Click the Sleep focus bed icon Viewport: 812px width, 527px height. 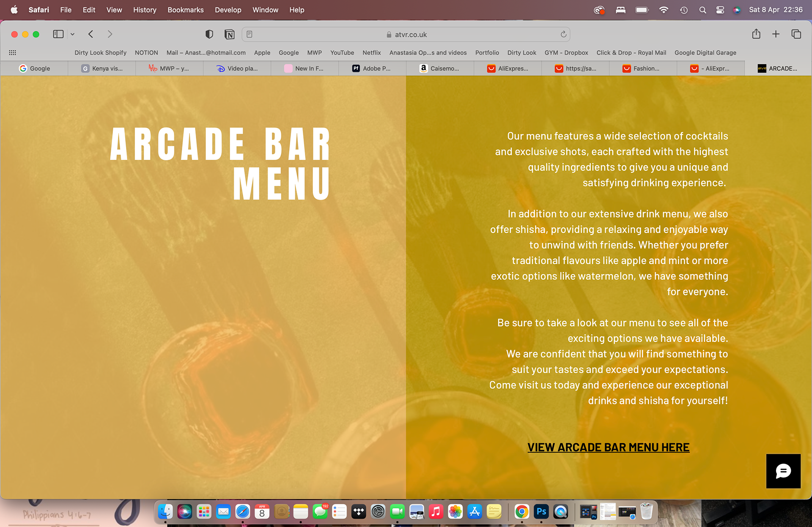620,10
